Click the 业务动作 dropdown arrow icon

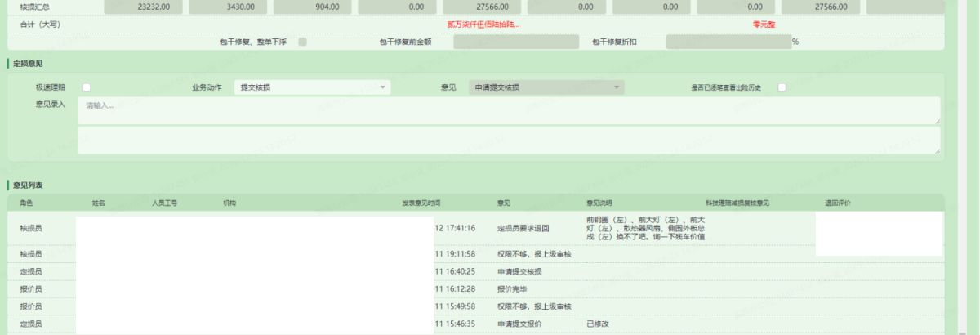coord(383,87)
